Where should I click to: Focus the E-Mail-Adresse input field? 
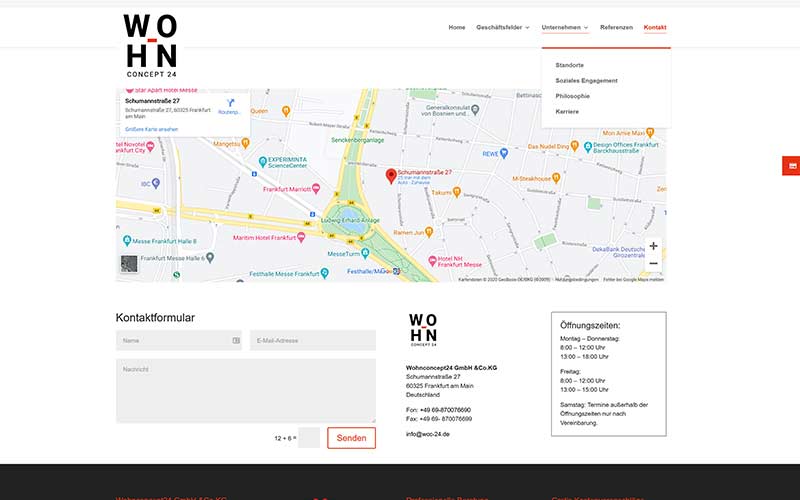click(x=313, y=340)
